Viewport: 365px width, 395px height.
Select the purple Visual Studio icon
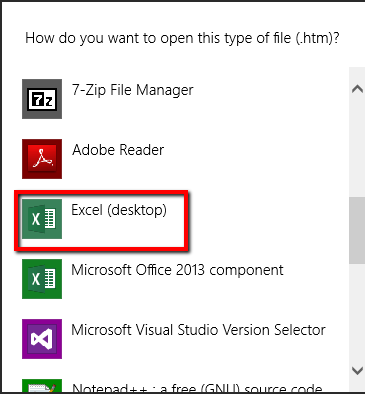pos(42,339)
